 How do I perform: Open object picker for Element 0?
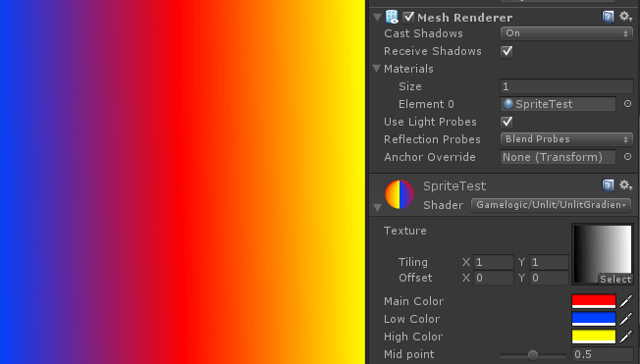coord(628,104)
